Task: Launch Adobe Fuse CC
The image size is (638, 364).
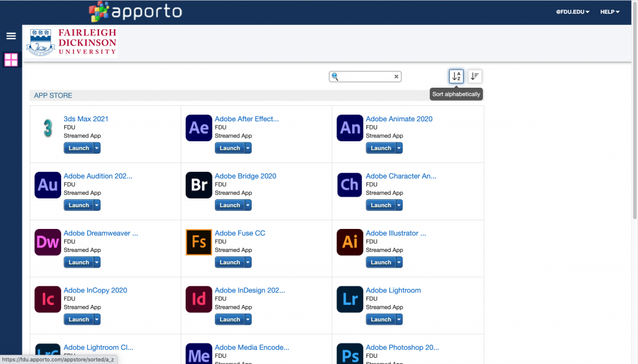Action: pyautogui.click(x=229, y=263)
